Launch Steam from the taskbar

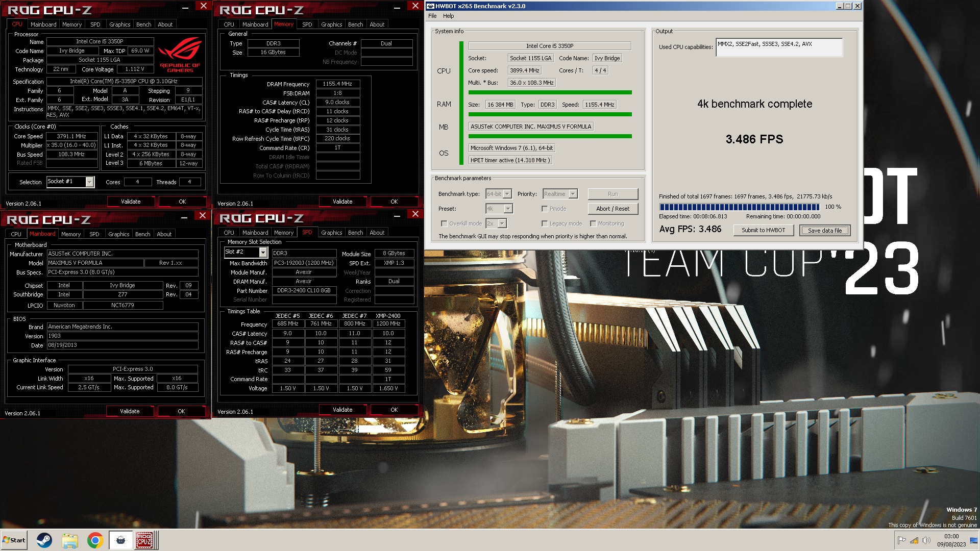(x=44, y=540)
